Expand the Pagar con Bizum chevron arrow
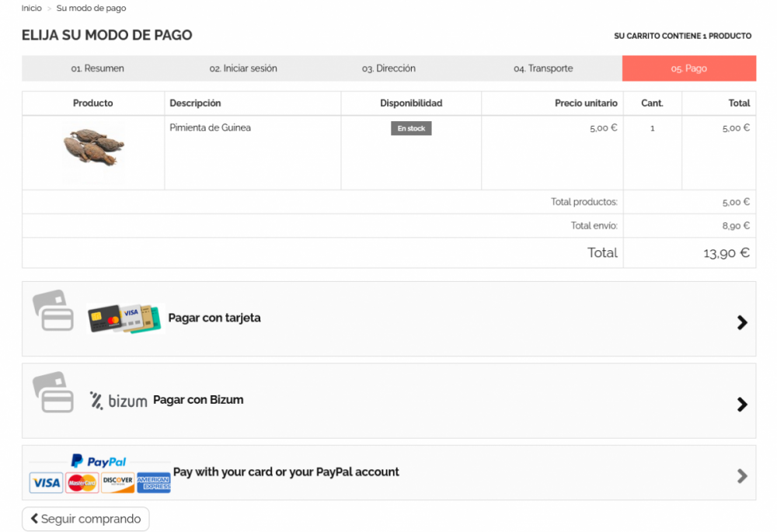Screen dimensions: 777x532 (742, 404)
